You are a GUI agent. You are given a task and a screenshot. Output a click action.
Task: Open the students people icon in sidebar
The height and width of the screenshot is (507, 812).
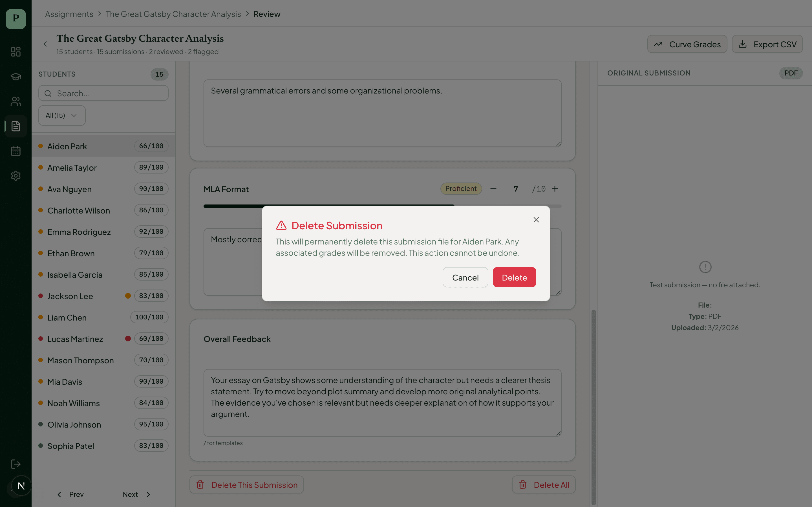(16, 101)
